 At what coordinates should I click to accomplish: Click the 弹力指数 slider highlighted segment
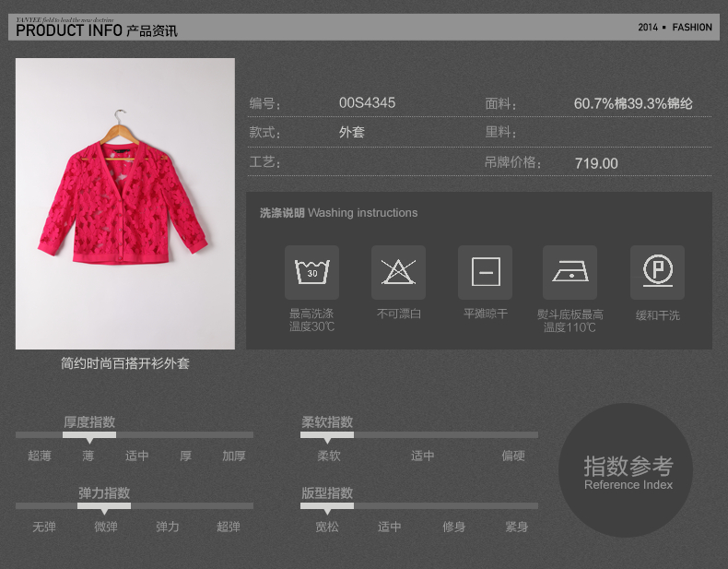pos(104,506)
